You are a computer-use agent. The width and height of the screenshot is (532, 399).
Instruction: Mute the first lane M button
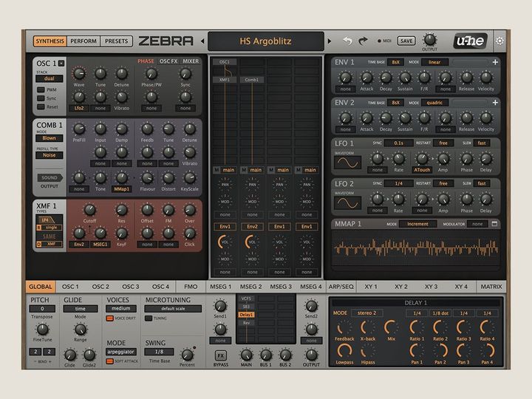(216, 170)
